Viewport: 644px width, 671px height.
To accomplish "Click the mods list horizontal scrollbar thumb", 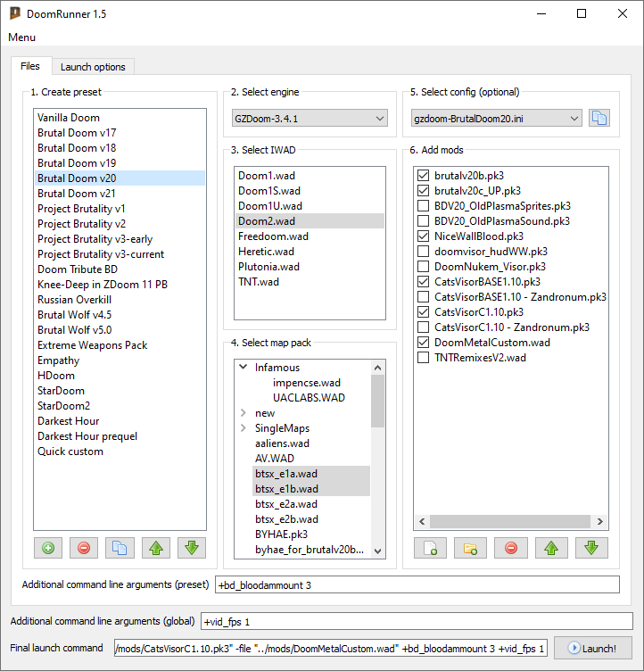I will point(510,521).
